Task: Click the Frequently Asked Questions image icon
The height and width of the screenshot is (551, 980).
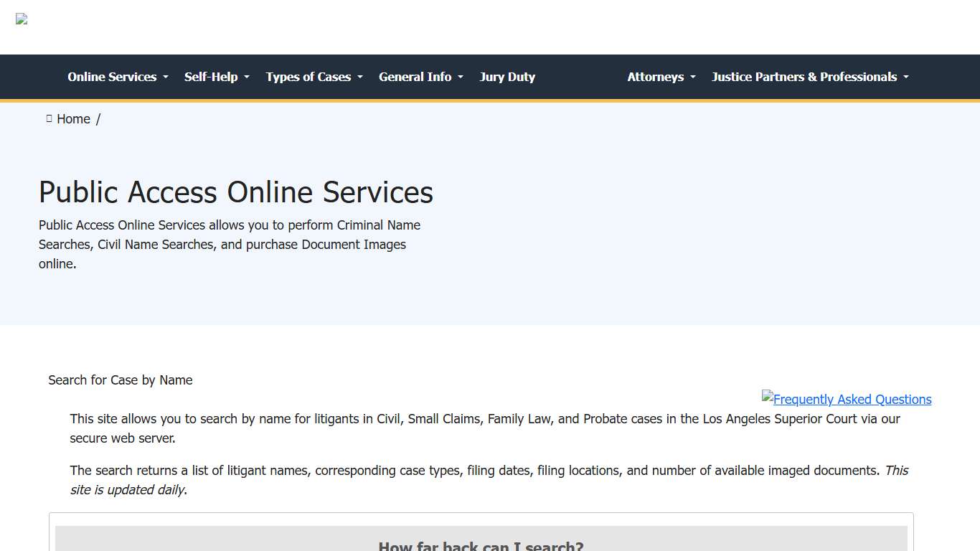Action: click(768, 396)
